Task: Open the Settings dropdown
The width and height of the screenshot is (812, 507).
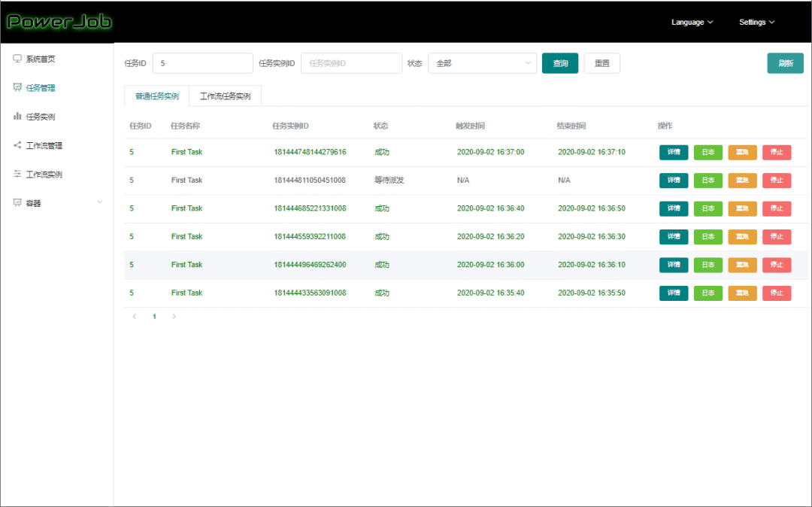Action: [756, 23]
